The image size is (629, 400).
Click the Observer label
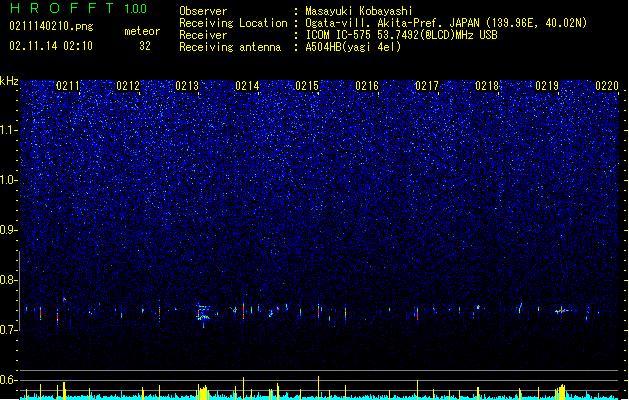[x=203, y=11]
